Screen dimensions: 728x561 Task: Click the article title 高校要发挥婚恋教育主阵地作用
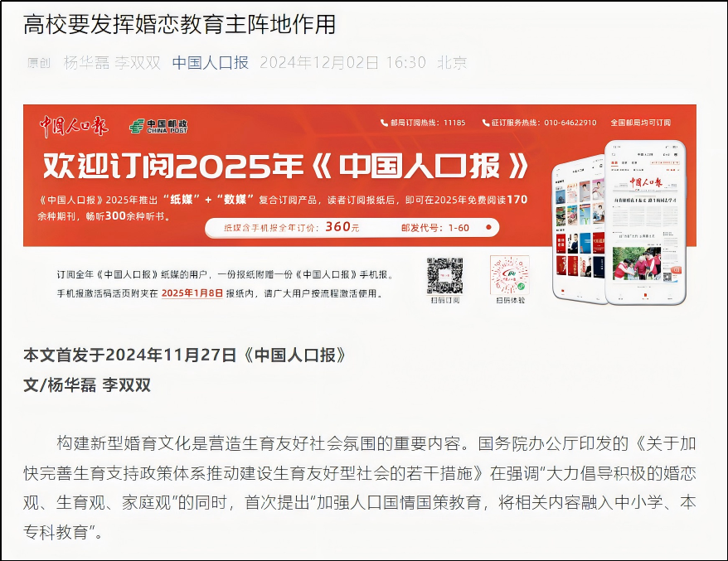pos(179,25)
